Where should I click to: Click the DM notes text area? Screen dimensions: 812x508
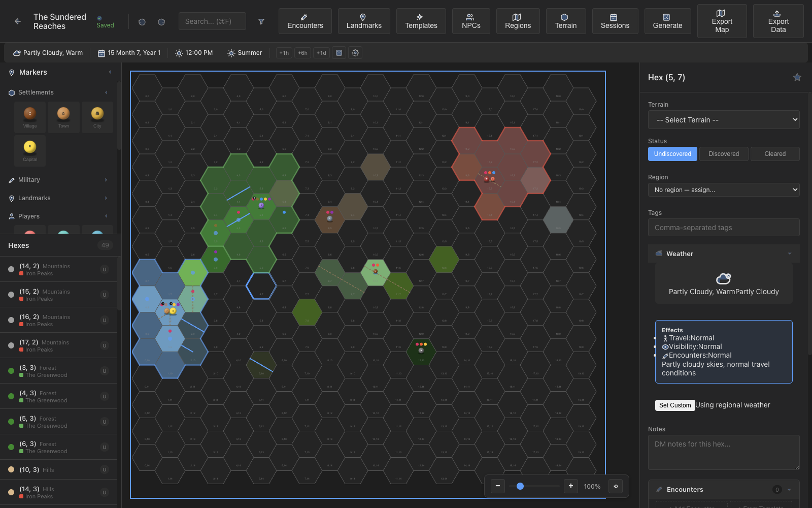[724, 452]
